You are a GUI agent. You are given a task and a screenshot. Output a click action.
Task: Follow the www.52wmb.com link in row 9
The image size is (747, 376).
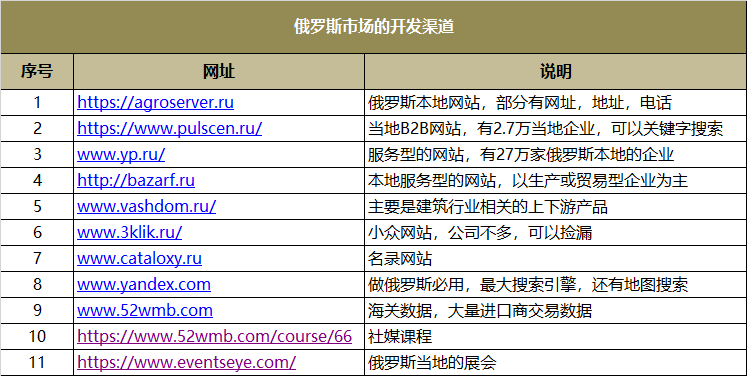tap(145, 310)
